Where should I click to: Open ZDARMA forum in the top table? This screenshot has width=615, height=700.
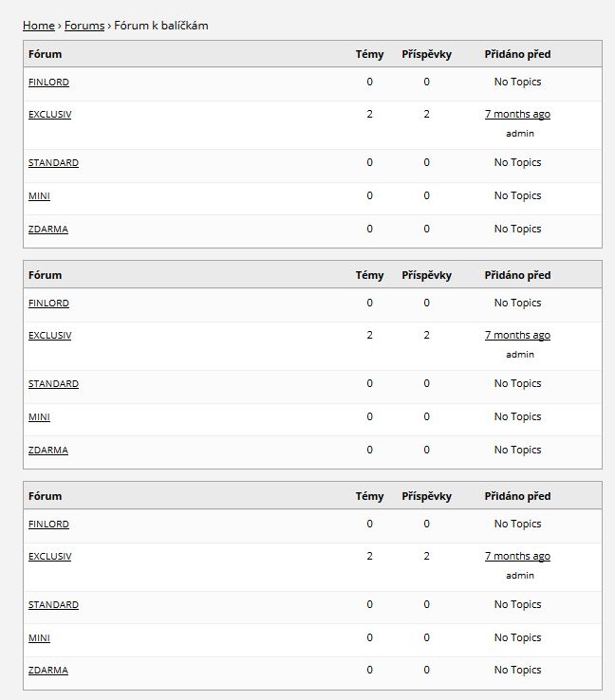click(x=47, y=230)
